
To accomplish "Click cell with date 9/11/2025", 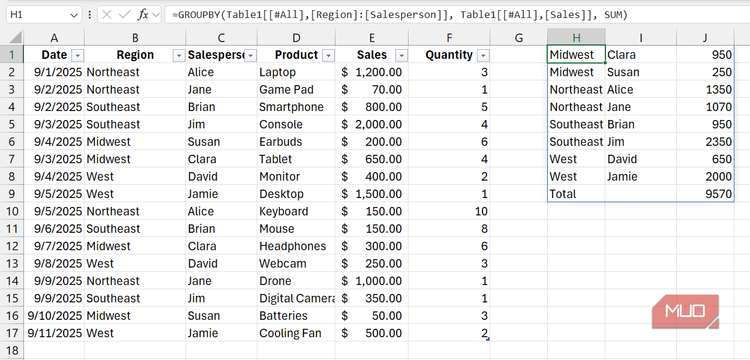I will coord(54,333).
